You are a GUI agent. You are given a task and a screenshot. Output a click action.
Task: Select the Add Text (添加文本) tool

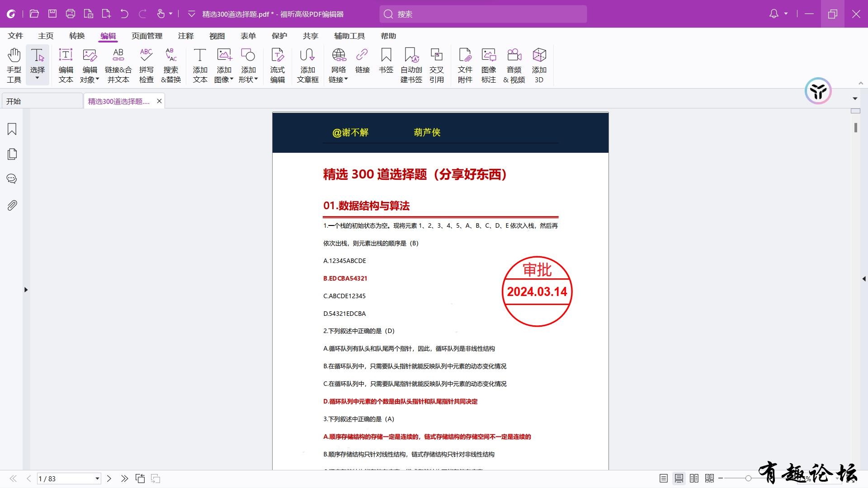(200, 66)
